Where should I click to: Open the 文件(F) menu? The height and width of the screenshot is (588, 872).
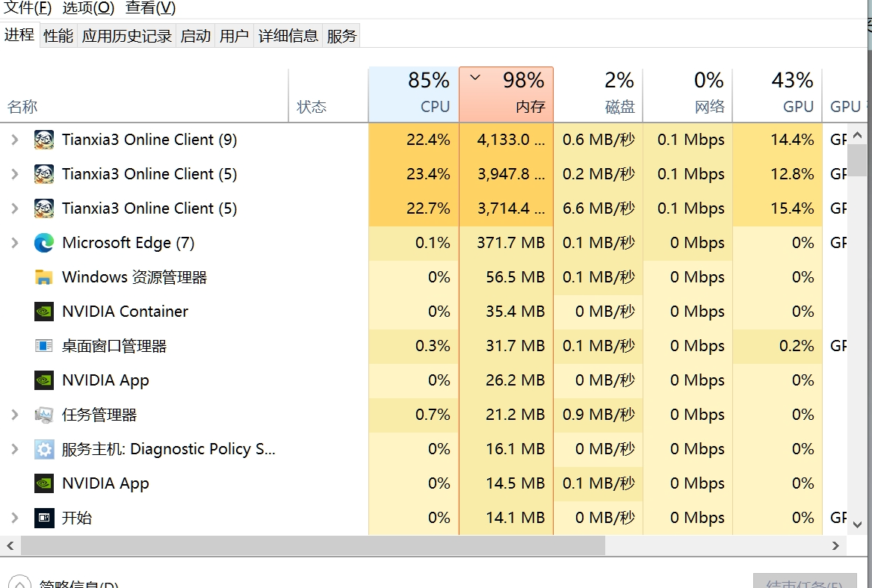(28, 8)
